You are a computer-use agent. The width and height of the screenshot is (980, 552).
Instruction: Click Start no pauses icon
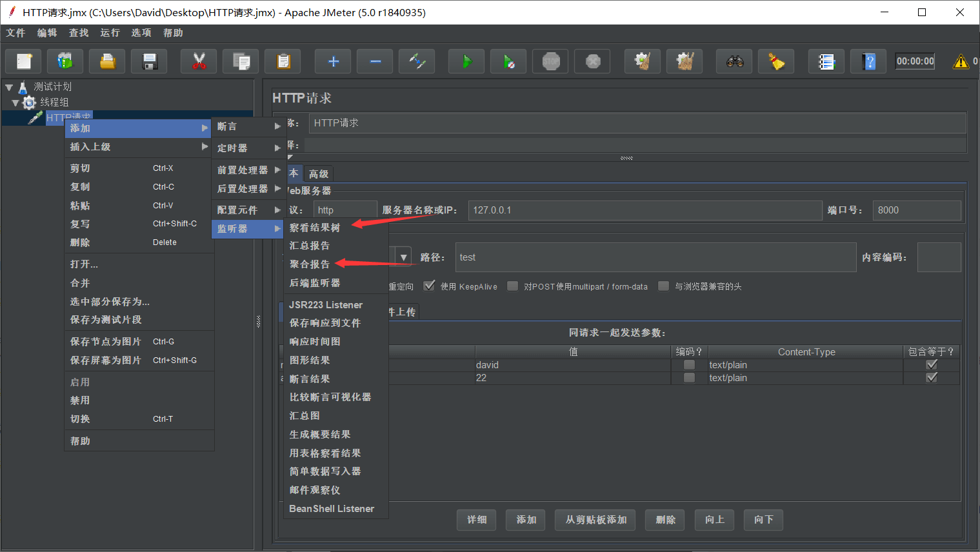pos(508,61)
